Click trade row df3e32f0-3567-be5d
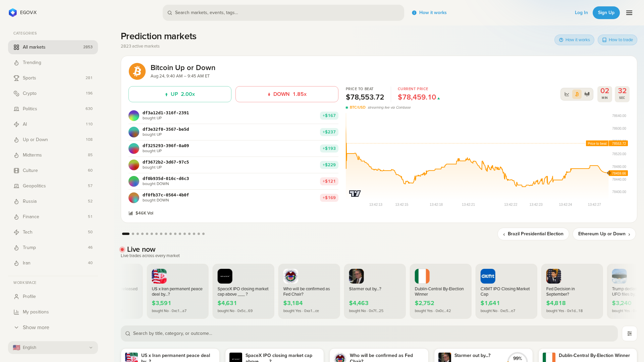Screen dimensions: 644x362 tap(233, 132)
